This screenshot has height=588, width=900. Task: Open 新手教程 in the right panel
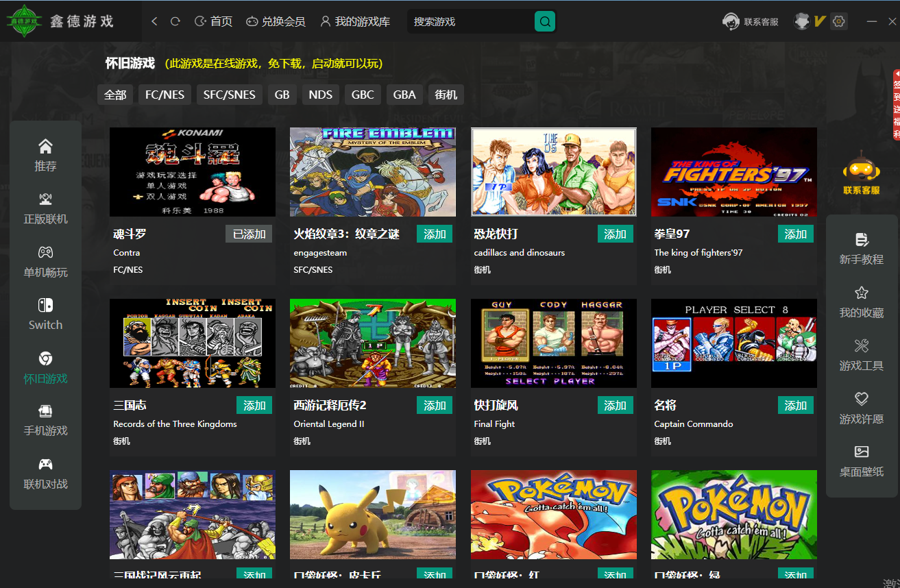[862, 249]
